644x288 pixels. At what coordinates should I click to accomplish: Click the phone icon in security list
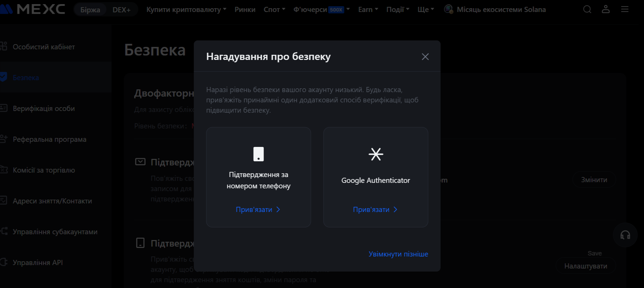[x=140, y=243]
